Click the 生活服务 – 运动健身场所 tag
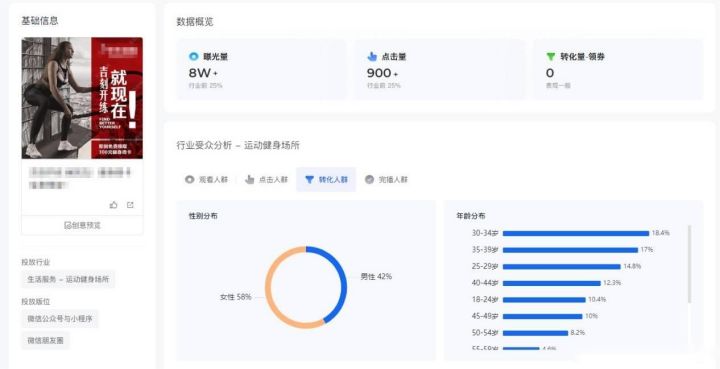The image size is (720, 369). coord(68,279)
